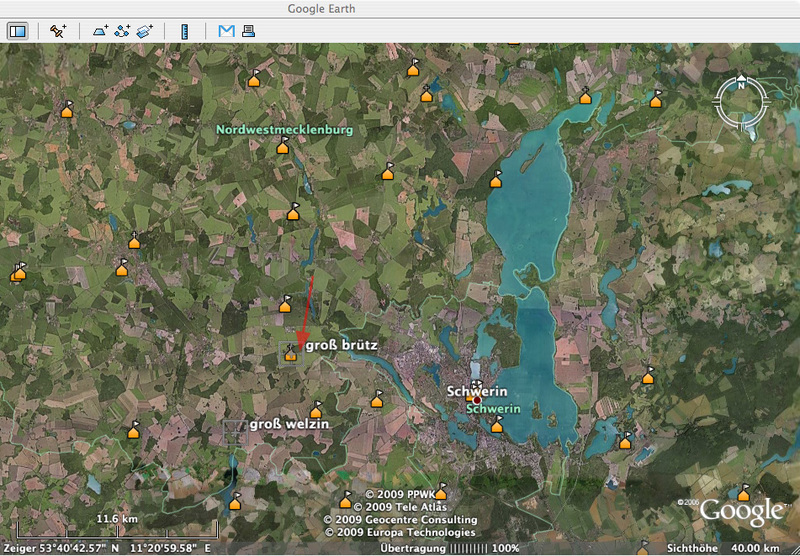Image resolution: width=800 pixels, height=556 pixels.
Task: Click the white Schwerin city label
Action: click(x=479, y=391)
